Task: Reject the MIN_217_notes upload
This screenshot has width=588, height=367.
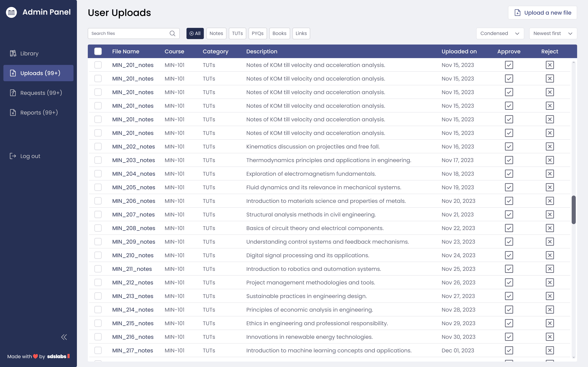Action: tap(550, 351)
